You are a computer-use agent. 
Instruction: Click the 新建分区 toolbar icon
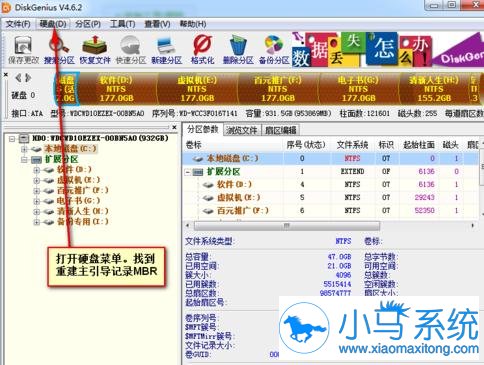(x=166, y=50)
